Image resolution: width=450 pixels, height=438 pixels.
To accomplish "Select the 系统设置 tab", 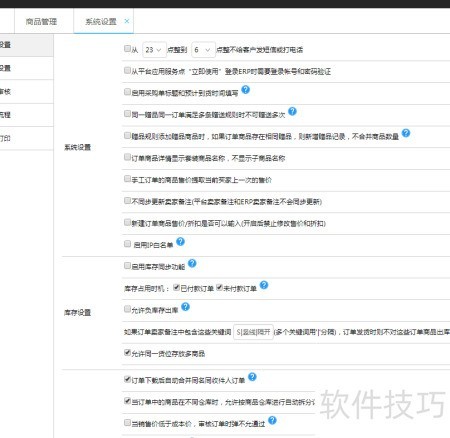I will pos(101,22).
